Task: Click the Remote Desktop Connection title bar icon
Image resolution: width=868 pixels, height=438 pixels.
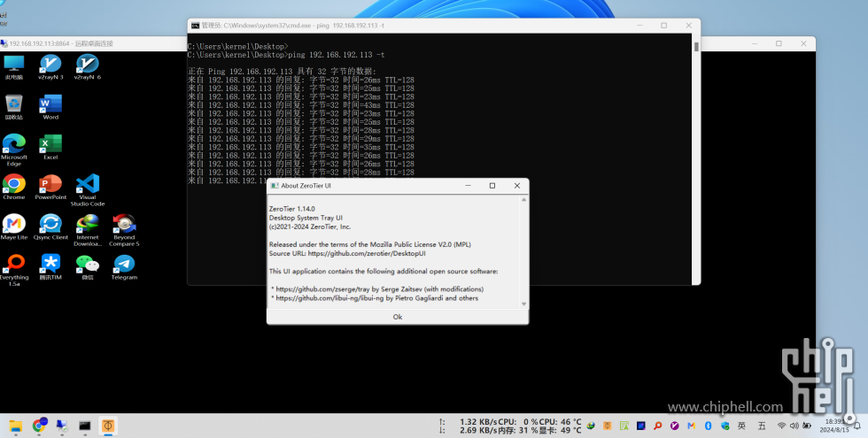Action: coord(4,43)
